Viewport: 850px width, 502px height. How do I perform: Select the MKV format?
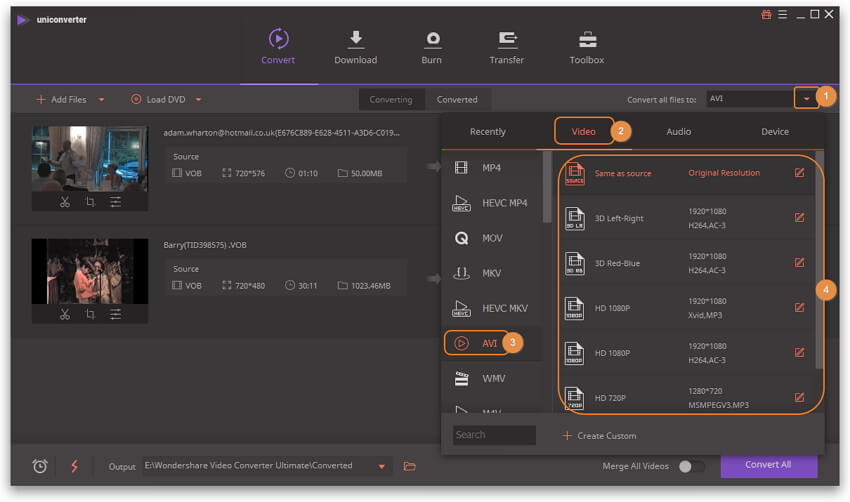(x=492, y=273)
